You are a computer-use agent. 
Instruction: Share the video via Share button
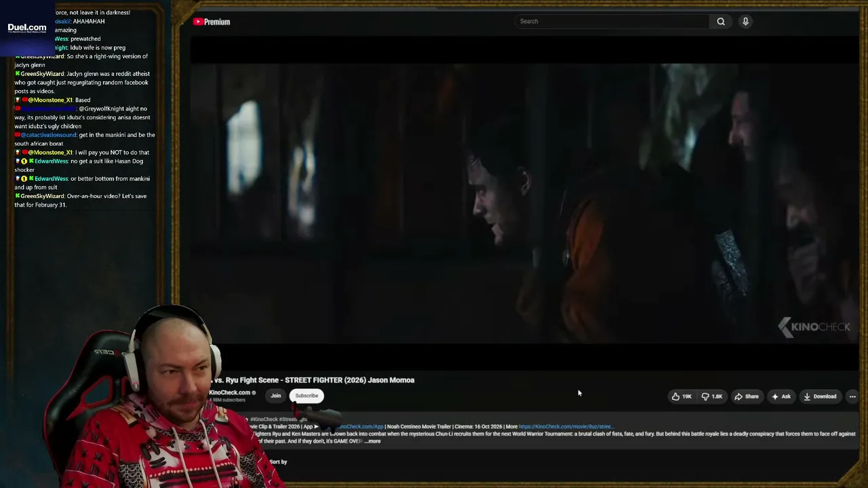coord(747,396)
